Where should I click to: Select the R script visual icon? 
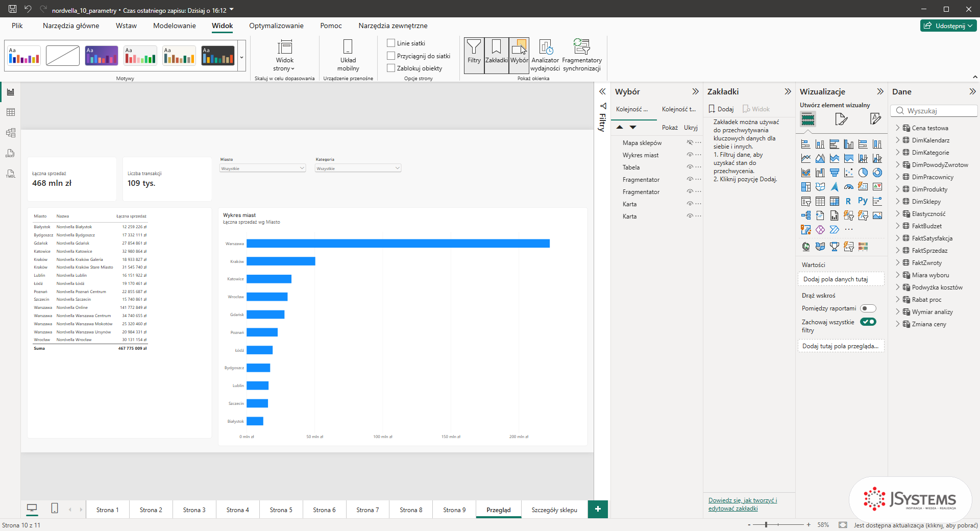tap(848, 201)
